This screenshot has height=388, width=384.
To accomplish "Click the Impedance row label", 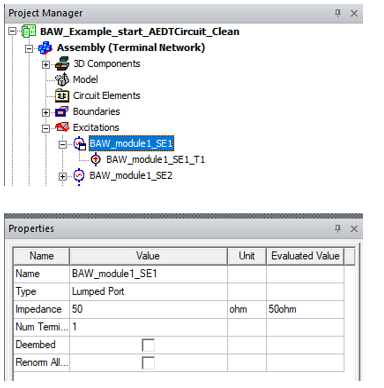I will coord(39,309).
